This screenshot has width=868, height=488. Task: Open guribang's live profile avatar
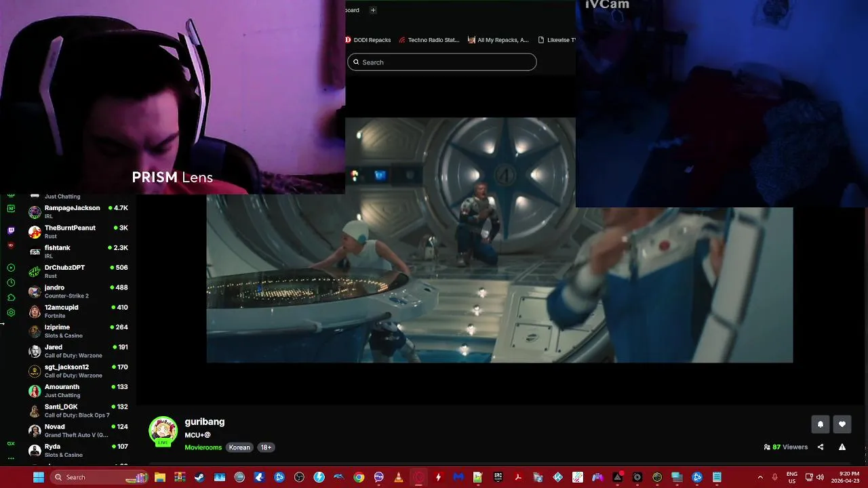tap(163, 431)
